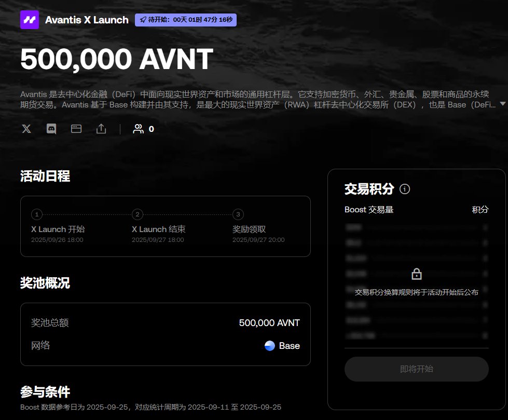Click the Base network name text
Viewport: 508px width, 420px height.
coord(290,346)
